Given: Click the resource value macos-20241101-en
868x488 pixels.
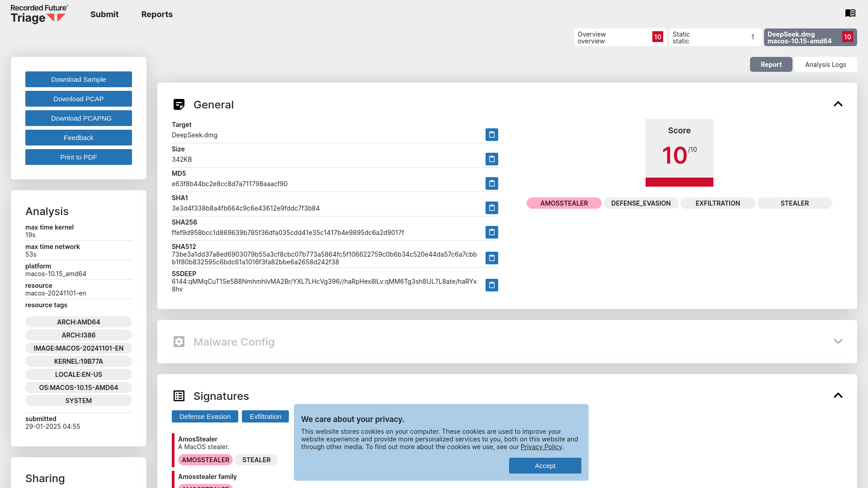Looking at the screenshot, I should pyautogui.click(x=56, y=293).
